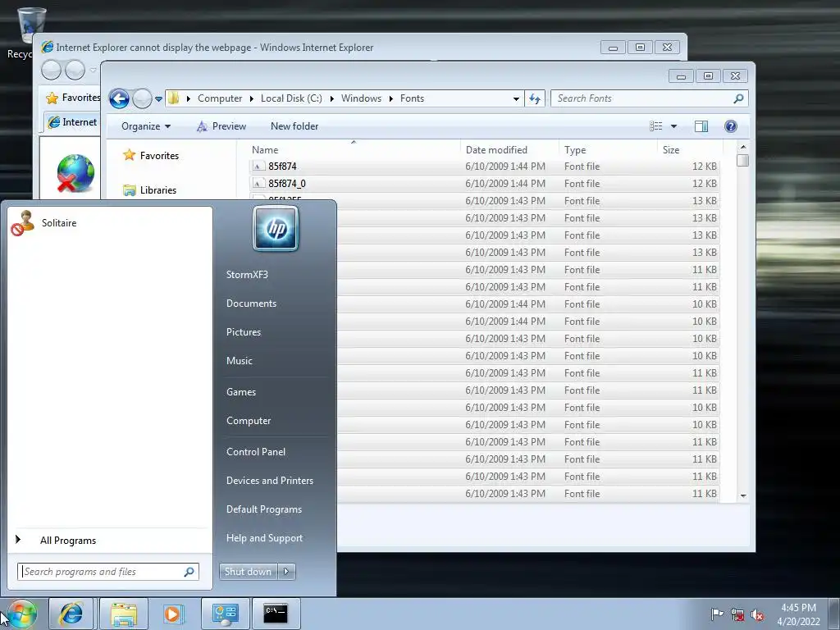
Task: Click the Forward arrow in Fonts window
Action: (142, 98)
